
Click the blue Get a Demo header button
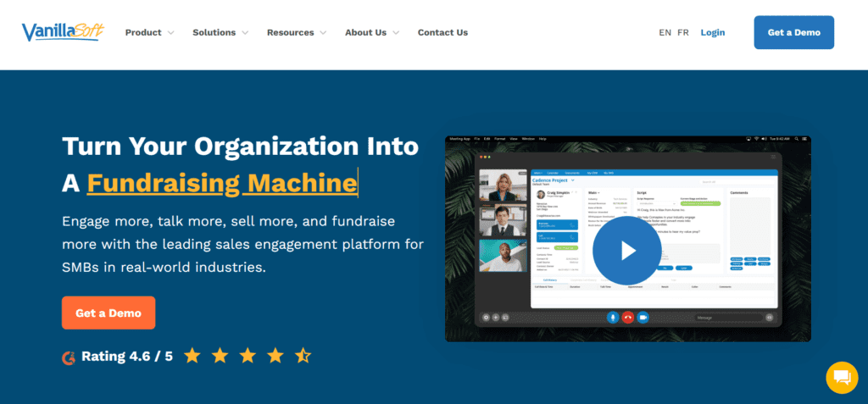793,32
